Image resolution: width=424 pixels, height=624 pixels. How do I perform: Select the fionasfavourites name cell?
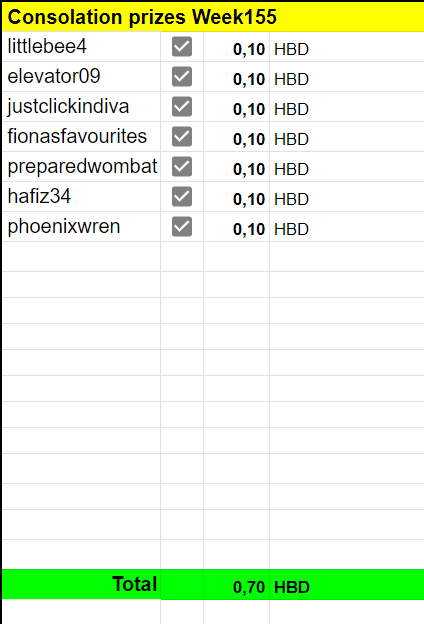81,136
